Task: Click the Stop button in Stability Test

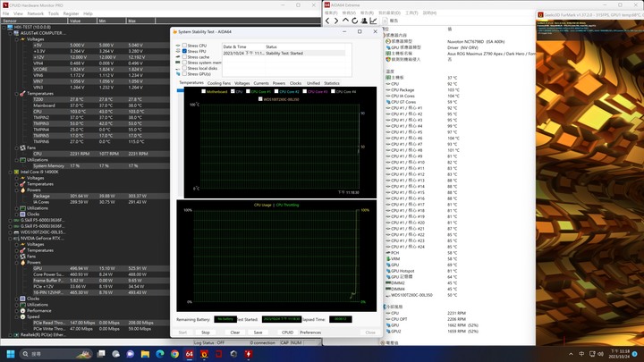Action: [x=206, y=333]
